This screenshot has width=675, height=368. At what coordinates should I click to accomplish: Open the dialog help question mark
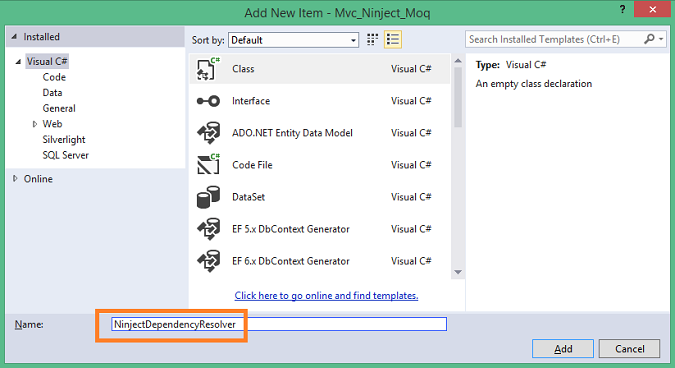coord(622,9)
